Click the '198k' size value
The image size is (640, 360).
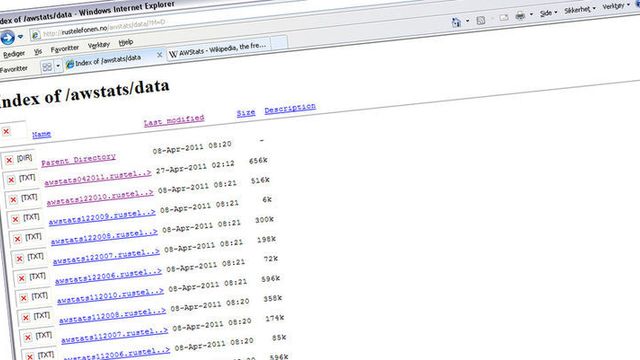(x=266, y=239)
